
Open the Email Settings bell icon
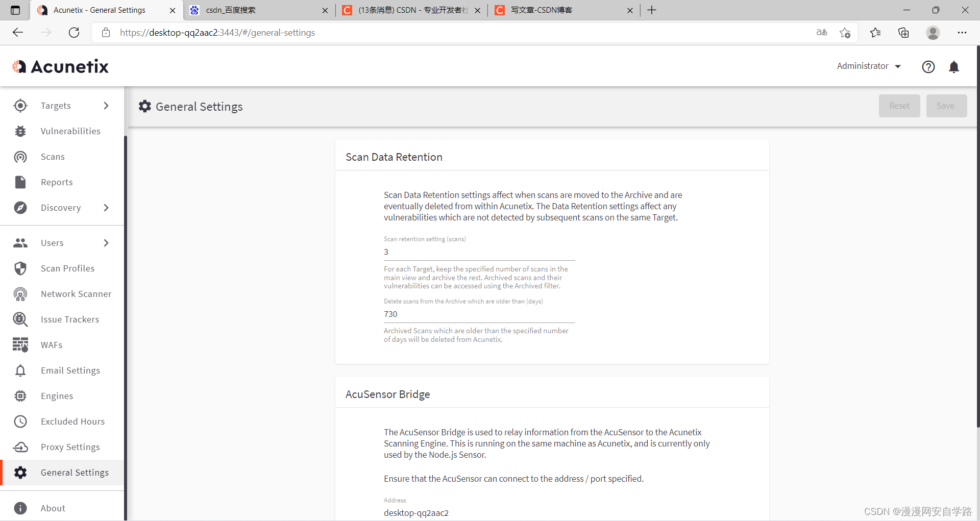tap(20, 370)
